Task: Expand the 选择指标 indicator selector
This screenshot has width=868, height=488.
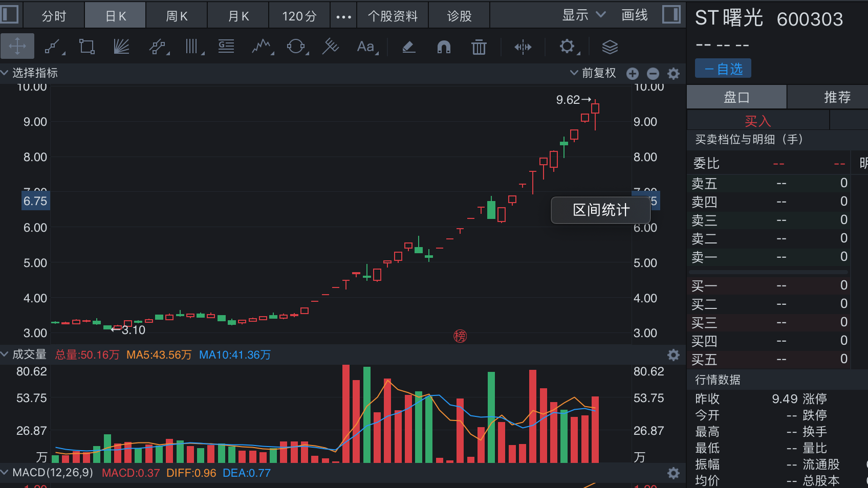Action: point(30,73)
